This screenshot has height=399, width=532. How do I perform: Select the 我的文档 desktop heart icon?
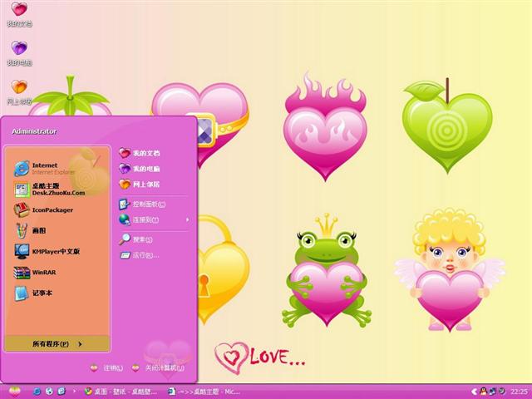coord(19,14)
